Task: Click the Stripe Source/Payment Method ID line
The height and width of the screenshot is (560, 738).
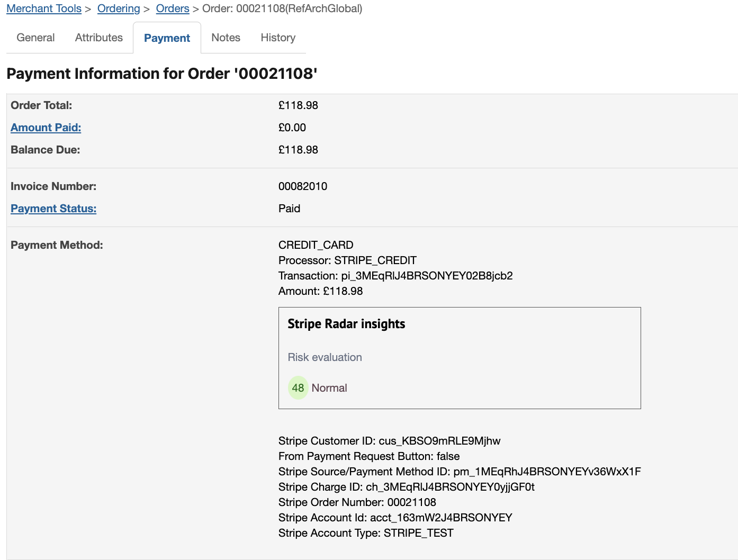Action: (x=459, y=472)
